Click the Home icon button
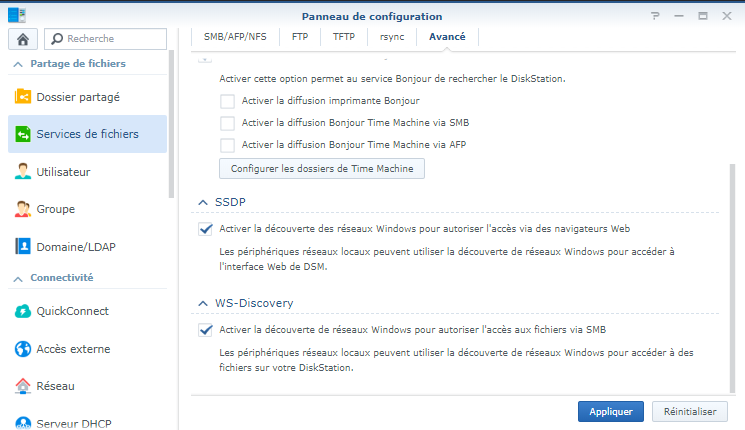Viewport: 745px width, 430px height. pyautogui.click(x=22, y=39)
